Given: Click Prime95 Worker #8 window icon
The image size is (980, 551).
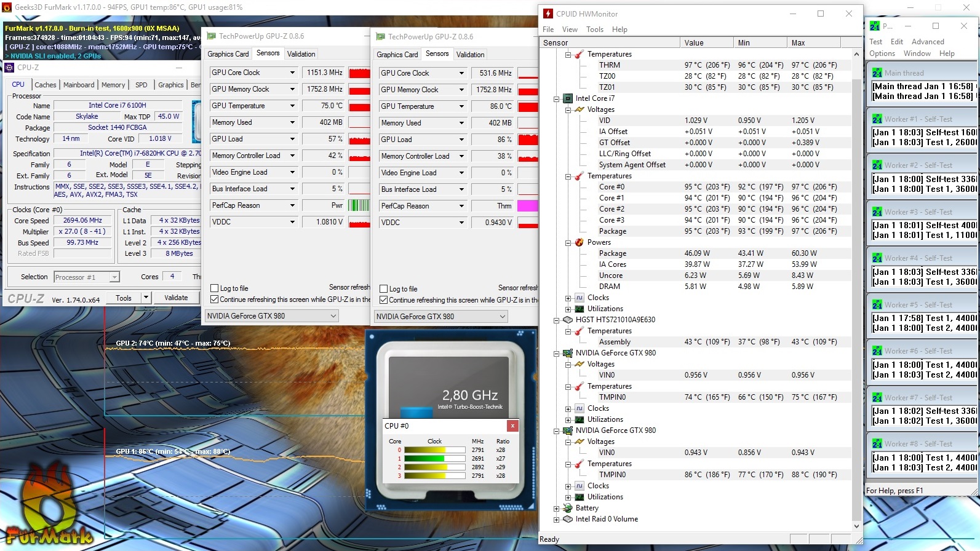Looking at the screenshot, I should pyautogui.click(x=877, y=444).
